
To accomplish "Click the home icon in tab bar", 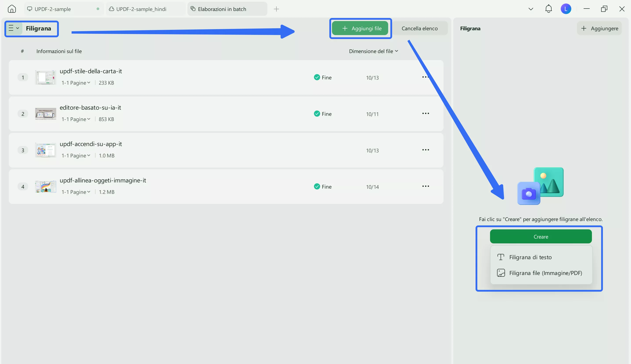I will point(12,9).
